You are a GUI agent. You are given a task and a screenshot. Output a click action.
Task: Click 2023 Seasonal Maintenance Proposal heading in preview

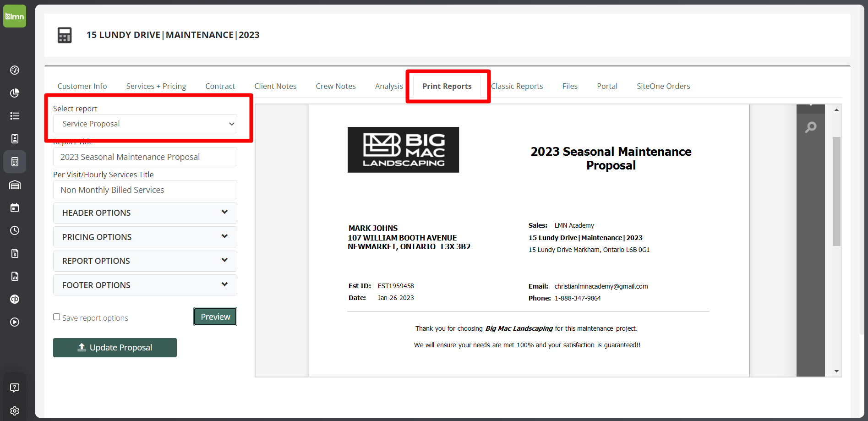(611, 159)
